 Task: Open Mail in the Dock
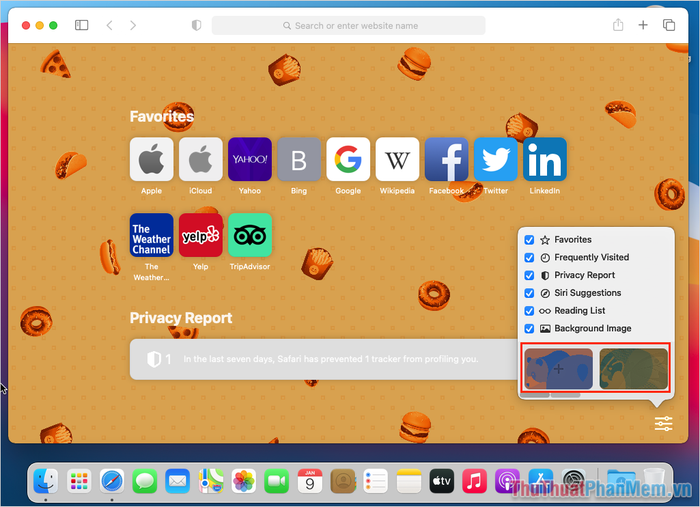(x=178, y=481)
